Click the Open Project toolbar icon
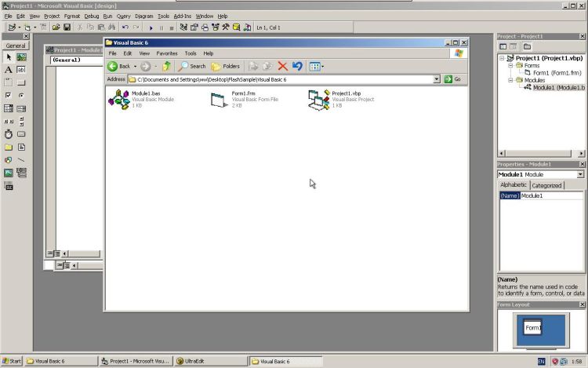 point(56,27)
